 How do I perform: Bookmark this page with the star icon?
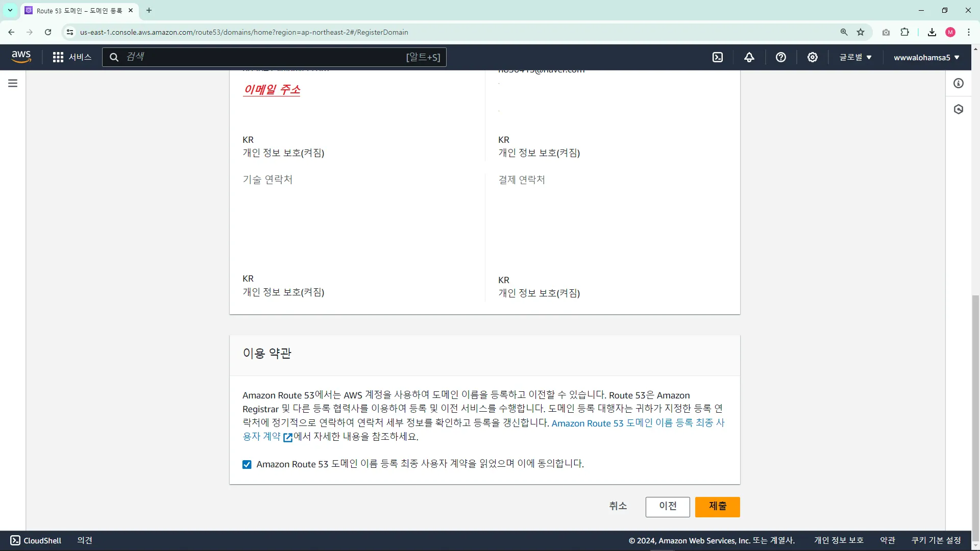tap(861, 32)
